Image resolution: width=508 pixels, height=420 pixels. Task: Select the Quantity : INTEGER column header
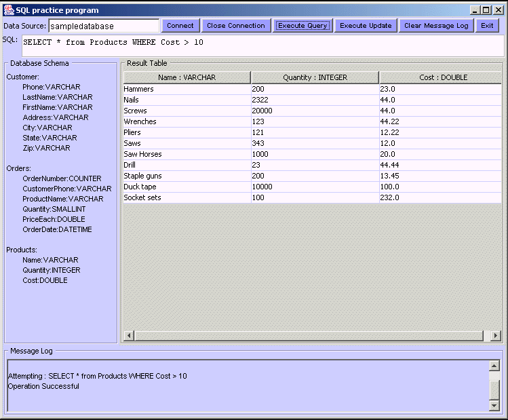click(315, 77)
